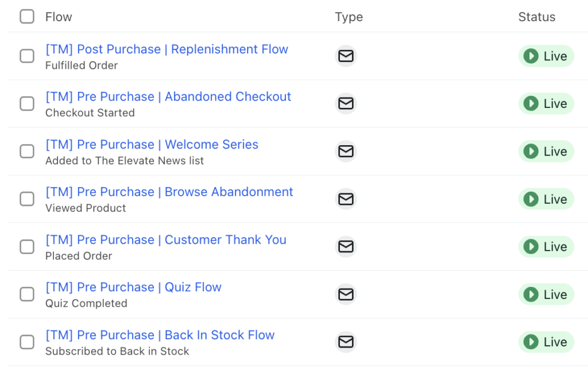Click the Status column header
The width and height of the screenshot is (588, 370).
(536, 17)
